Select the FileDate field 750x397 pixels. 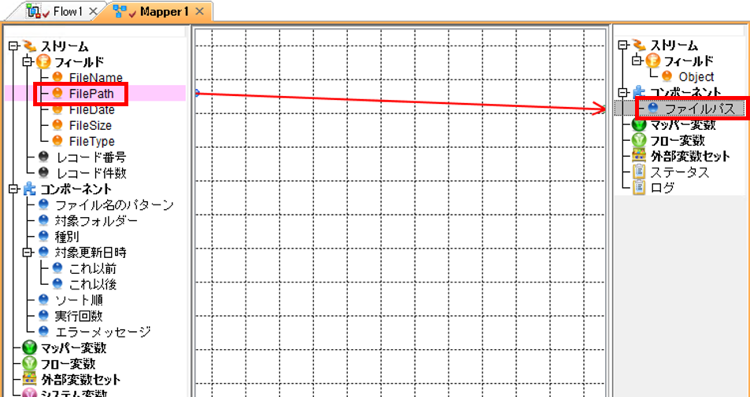click(x=92, y=110)
